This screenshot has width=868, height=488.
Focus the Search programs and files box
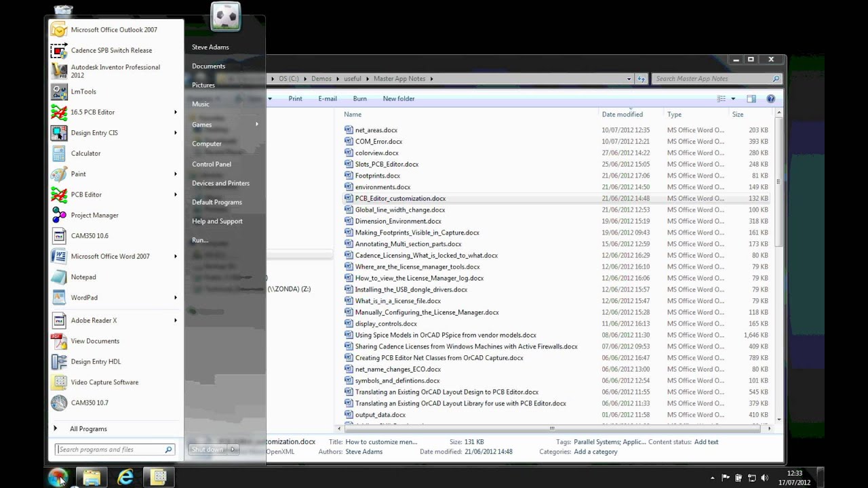click(115, 449)
